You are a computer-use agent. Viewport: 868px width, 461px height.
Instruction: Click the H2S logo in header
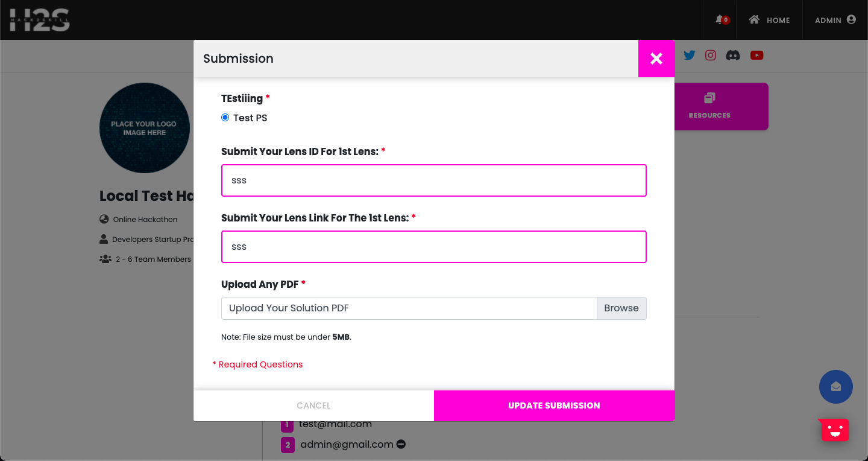pyautogui.click(x=40, y=20)
